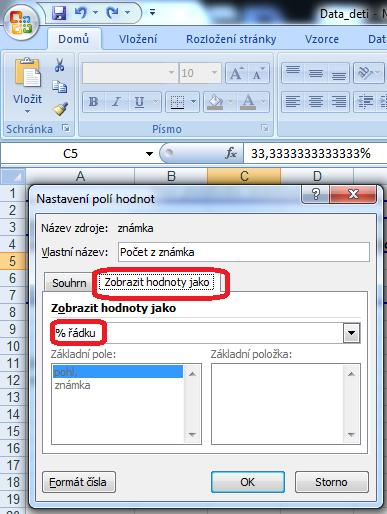Open the Vložení ribbon tab
The height and width of the screenshot is (514, 387).
pos(138,39)
